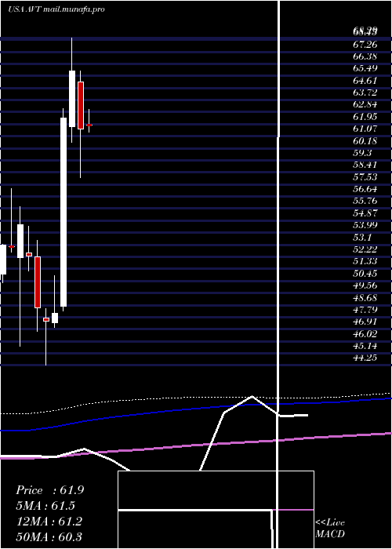
Task: Select the "50MA : 60.3" value
Action: point(49,536)
